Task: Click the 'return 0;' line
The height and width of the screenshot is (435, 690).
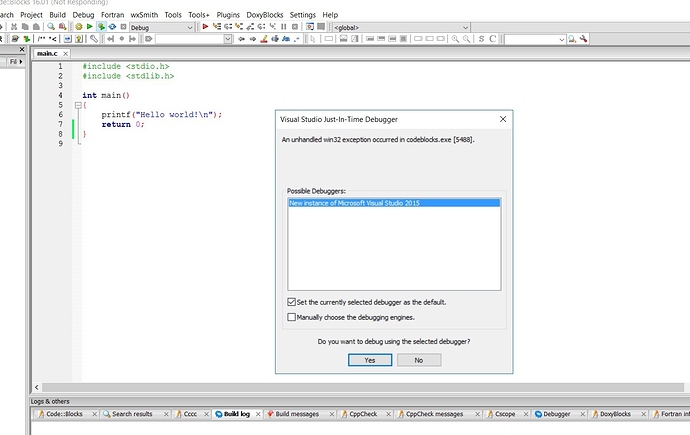Action: (x=123, y=124)
